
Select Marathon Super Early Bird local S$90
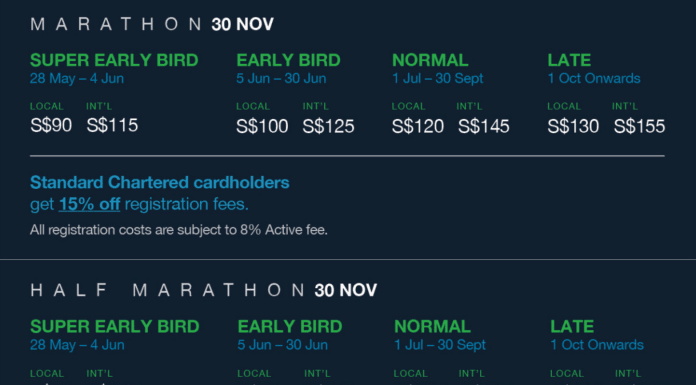51,125
